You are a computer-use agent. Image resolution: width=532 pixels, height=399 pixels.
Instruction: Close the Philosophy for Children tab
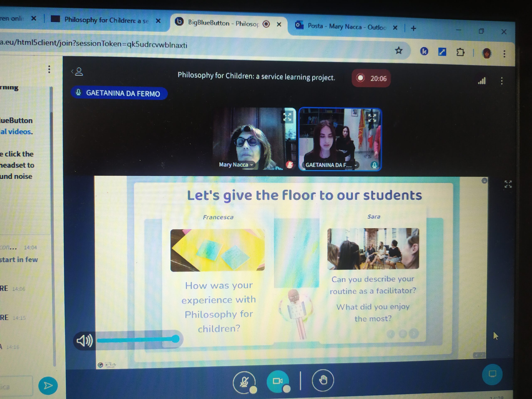pos(158,21)
